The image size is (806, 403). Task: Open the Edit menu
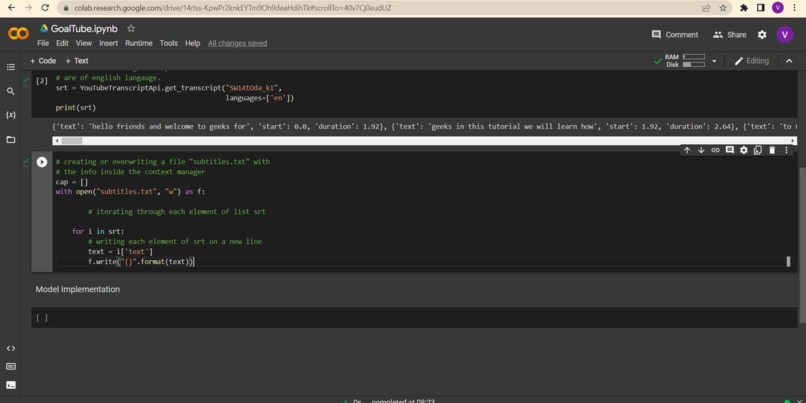point(62,43)
